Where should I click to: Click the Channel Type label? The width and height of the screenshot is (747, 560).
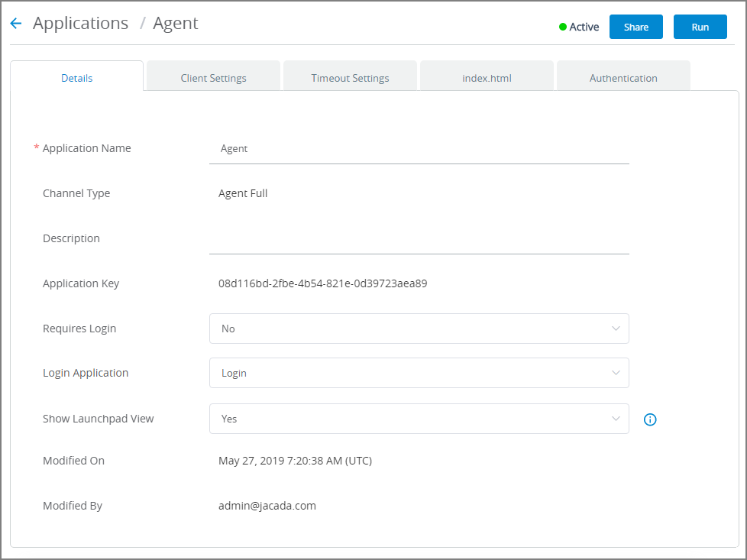pyautogui.click(x=76, y=193)
